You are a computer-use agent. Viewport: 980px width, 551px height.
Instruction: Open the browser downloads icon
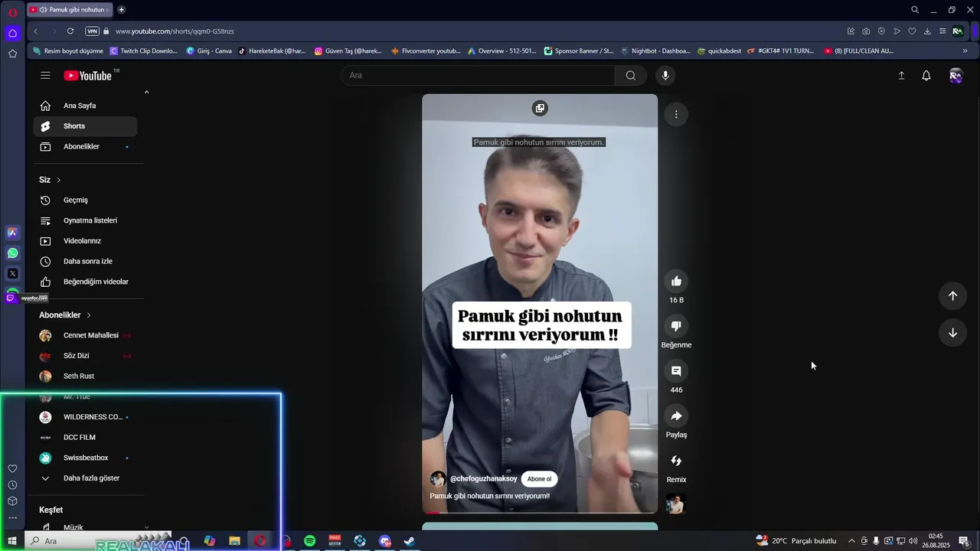(x=927, y=31)
